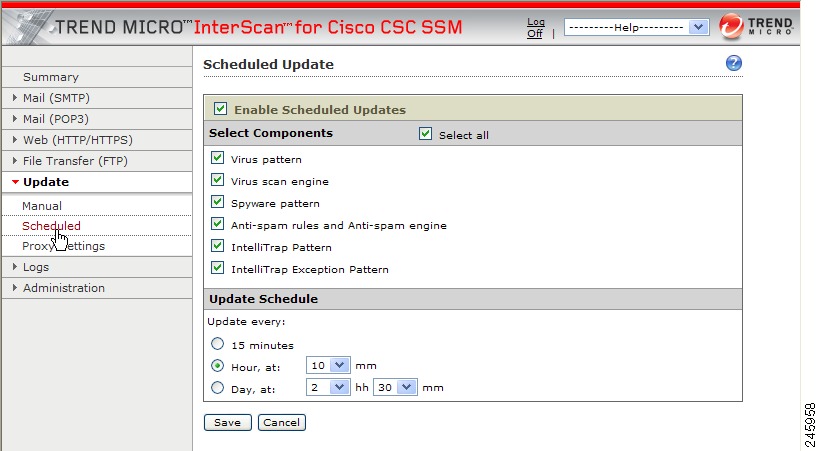Save the scheduled update settings

[x=227, y=422]
